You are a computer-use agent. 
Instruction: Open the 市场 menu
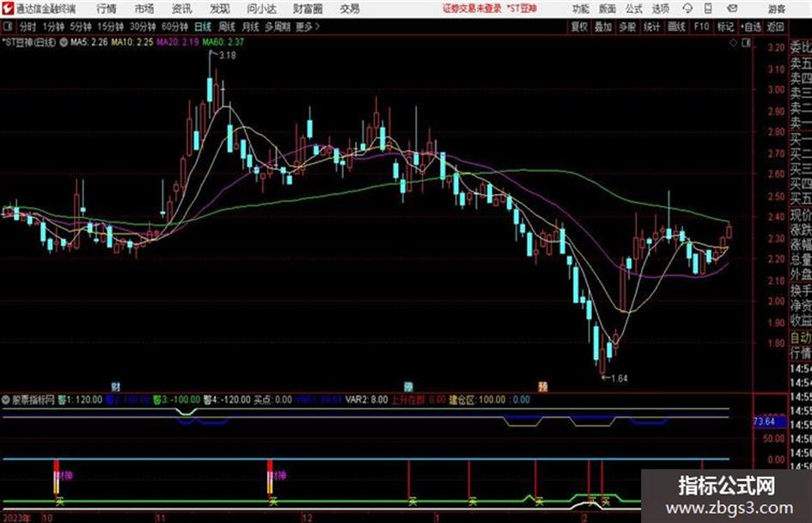[x=144, y=9]
